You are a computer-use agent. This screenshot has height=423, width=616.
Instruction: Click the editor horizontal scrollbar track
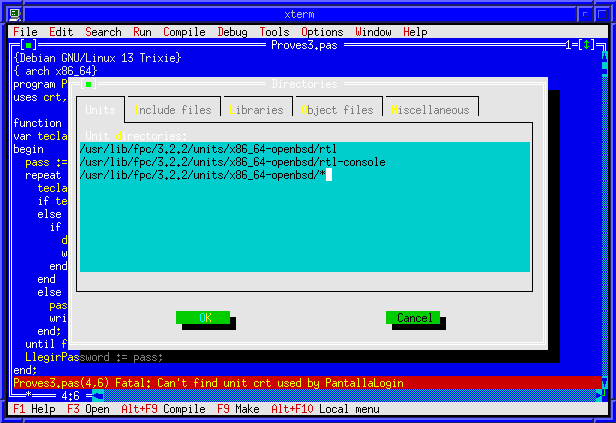coord(350,396)
